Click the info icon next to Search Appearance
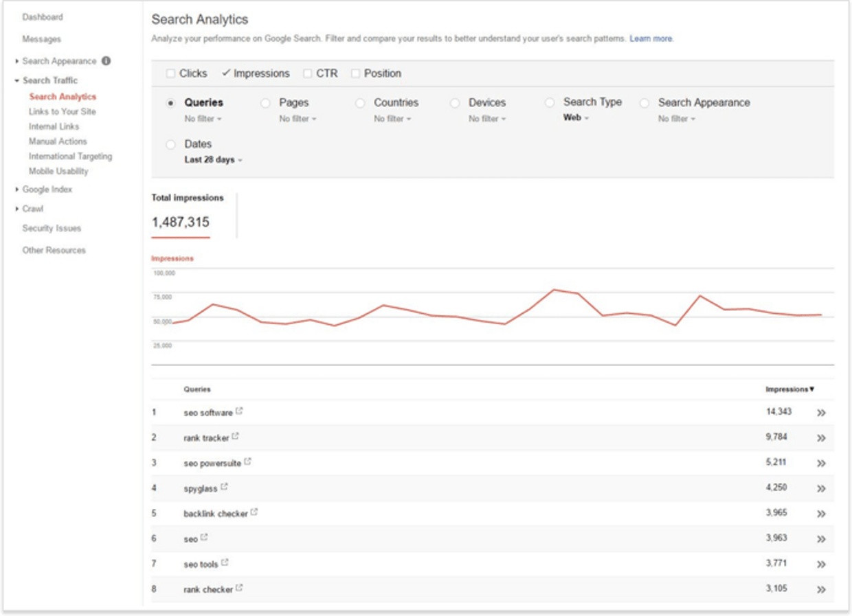Image resolution: width=852 pixels, height=616 pixels. pos(107,61)
